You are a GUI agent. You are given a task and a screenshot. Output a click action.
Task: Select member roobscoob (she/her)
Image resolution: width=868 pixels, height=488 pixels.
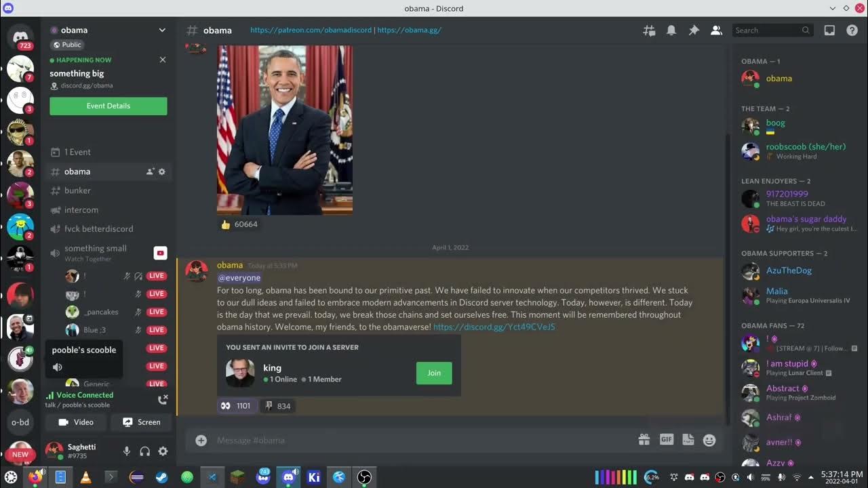coord(799,150)
